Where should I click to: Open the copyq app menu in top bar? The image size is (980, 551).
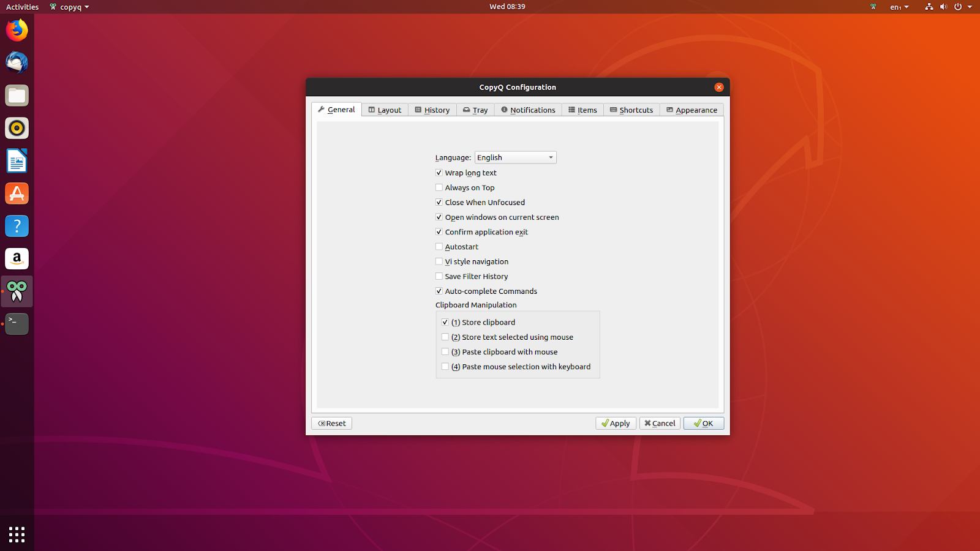[70, 7]
